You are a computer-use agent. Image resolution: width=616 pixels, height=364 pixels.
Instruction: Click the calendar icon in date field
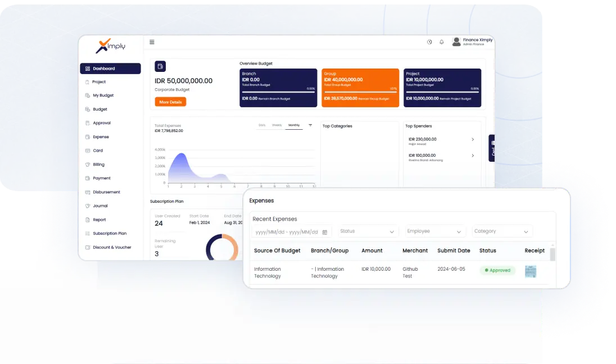click(325, 232)
